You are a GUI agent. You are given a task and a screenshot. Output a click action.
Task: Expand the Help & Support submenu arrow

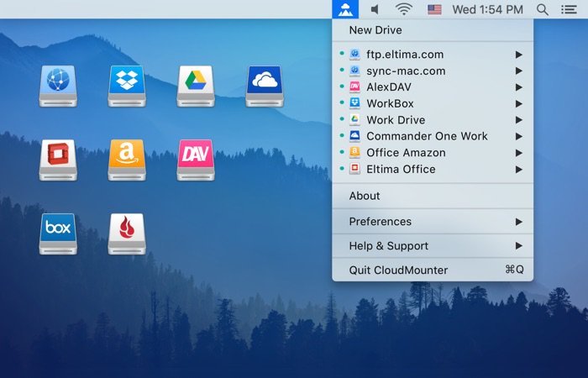(519, 246)
